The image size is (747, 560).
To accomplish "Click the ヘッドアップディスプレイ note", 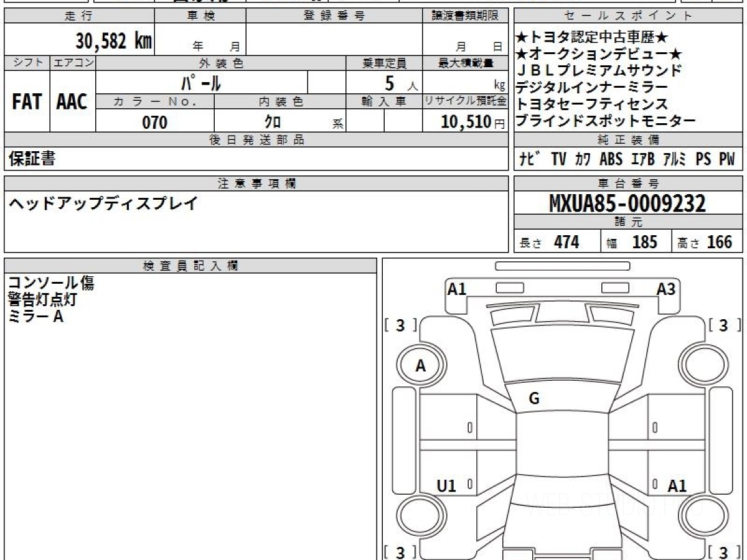I will click(103, 203).
